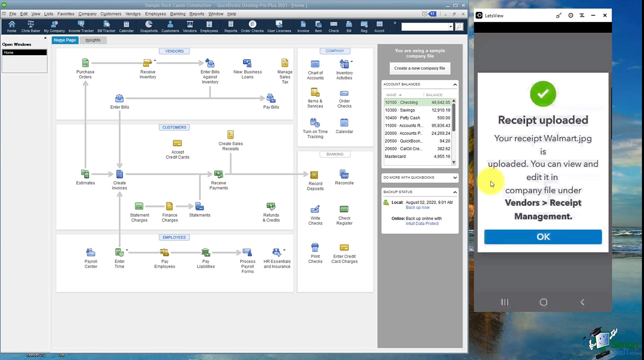
Task: Open Snapshots in the icon bar
Action: 149,26
